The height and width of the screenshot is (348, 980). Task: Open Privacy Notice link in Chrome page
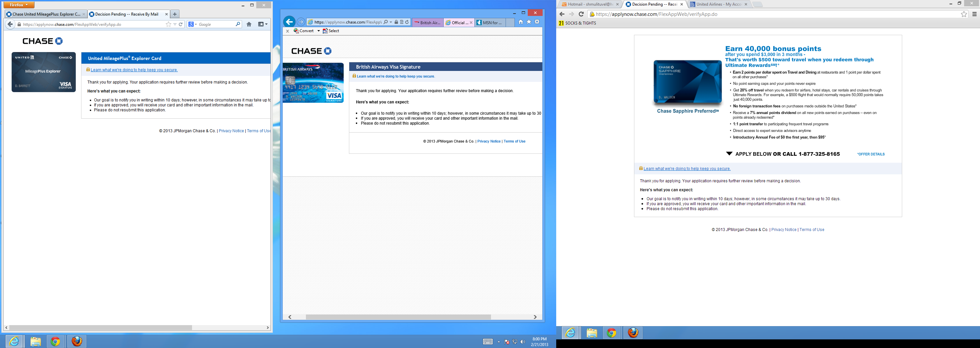point(784,230)
